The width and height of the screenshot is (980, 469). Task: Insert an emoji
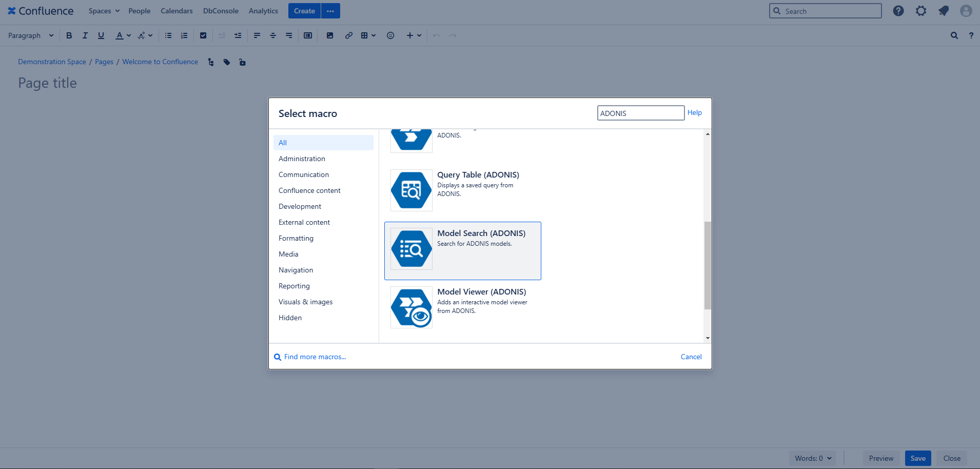[x=390, y=35]
